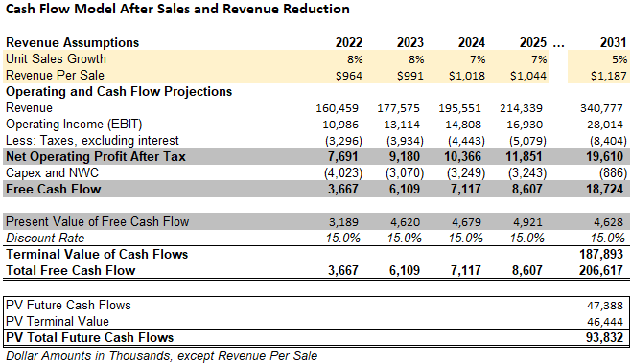Click the 'Capex and NWC' row label
Viewport: 631px width, 364px height.
(x=53, y=172)
